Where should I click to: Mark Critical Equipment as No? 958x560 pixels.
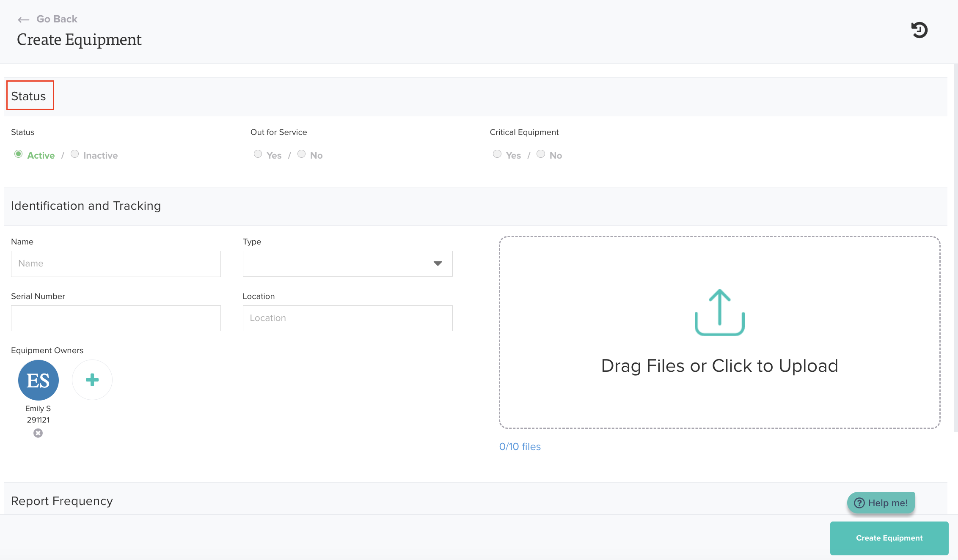click(x=541, y=154)
